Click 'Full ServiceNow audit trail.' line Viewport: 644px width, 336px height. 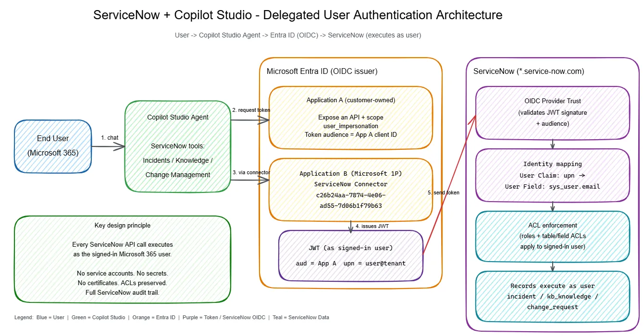[x=123, y=292]
